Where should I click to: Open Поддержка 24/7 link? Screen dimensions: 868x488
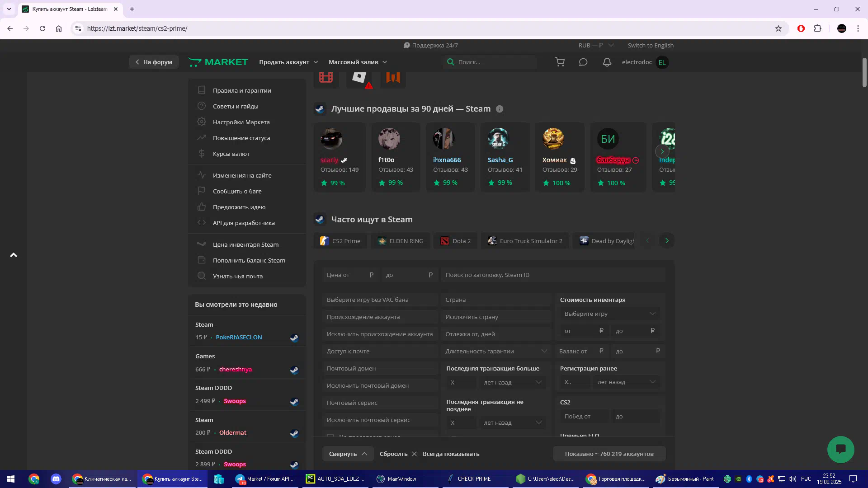tap(430, 45)
